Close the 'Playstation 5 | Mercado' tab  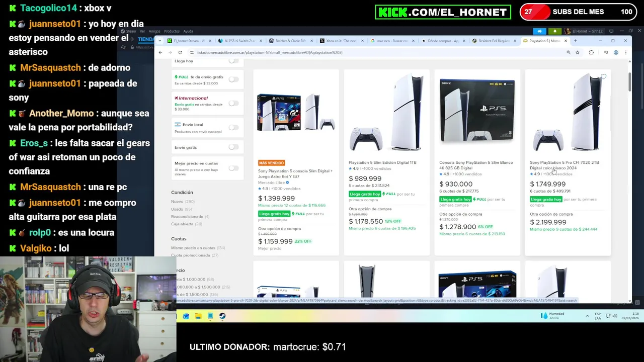pyautogui.click(x=566, y=41)
